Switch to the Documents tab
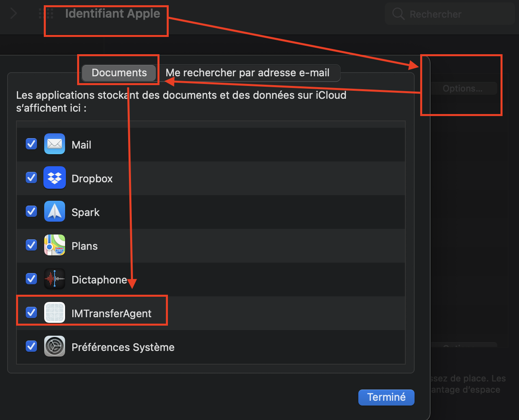Screen dimensions: 519x420 coord(119,73)
